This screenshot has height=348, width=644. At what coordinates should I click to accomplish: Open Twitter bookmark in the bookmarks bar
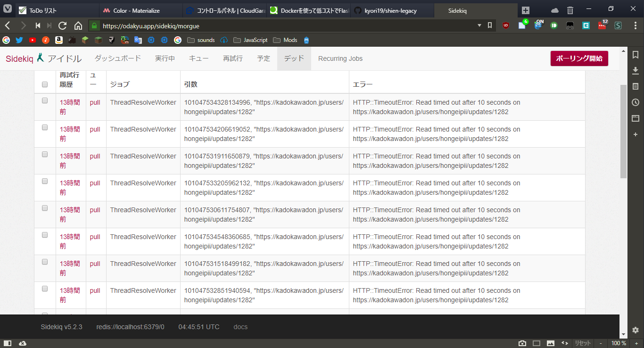pyautogui.click(x=19, y=40)
